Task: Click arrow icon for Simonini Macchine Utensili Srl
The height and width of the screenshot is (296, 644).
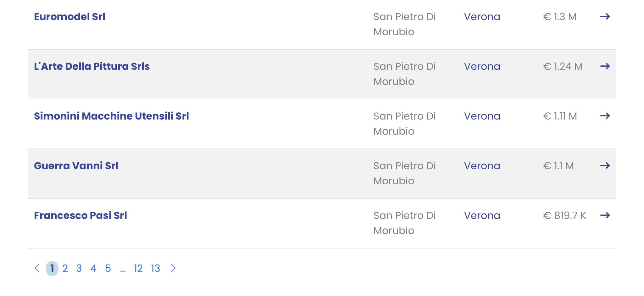Action: (605, 116)
